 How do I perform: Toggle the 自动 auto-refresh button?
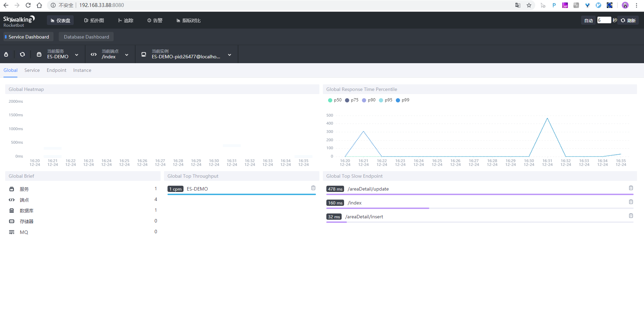click(x=588, y=20)
